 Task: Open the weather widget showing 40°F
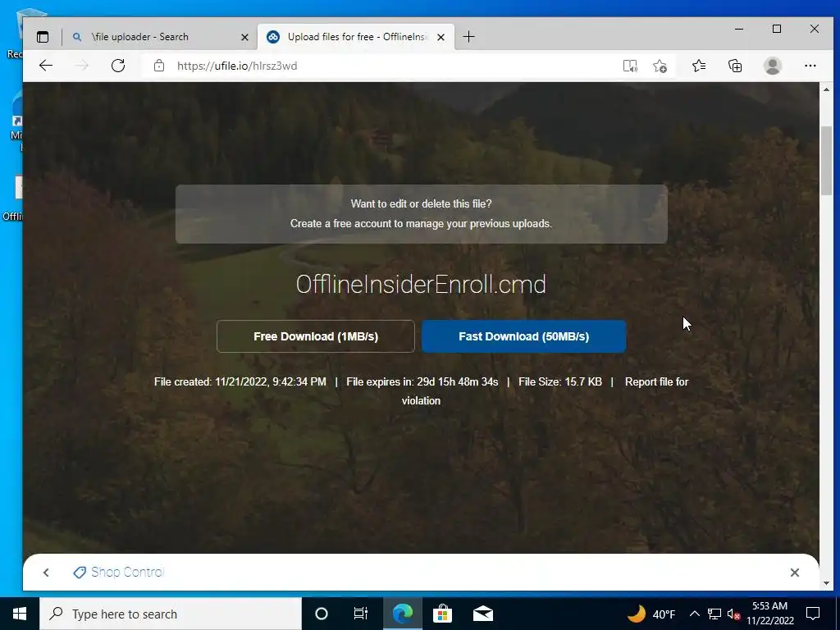[x=651, y=614]
